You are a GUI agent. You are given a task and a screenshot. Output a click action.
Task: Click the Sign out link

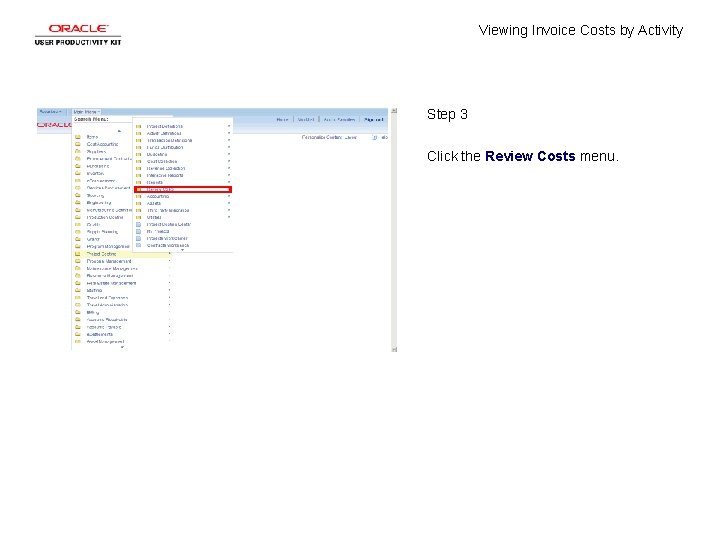click(373, 119)
